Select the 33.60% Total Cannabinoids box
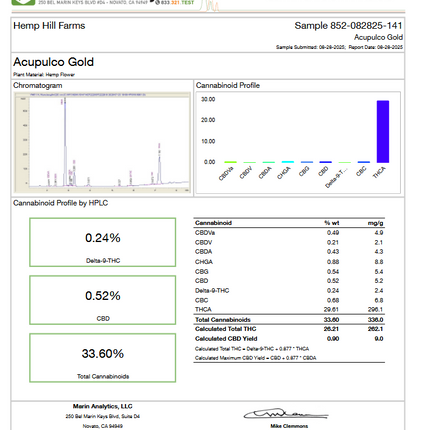Screen dimensions: 430x430 click(103, 358)
